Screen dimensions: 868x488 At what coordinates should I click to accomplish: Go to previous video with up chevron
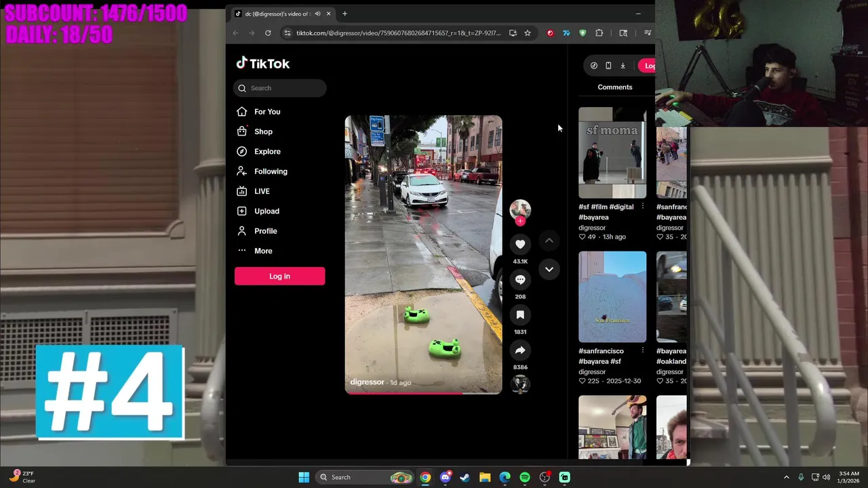[549, 241]
